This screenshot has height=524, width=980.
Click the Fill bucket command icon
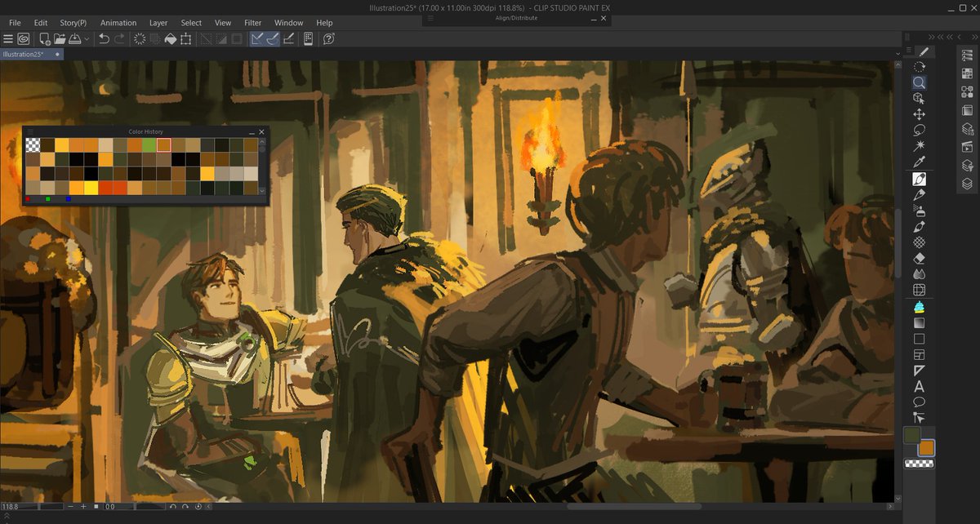171,38
